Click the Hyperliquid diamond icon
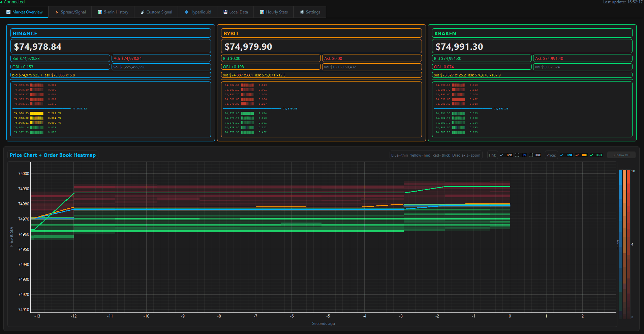Viewport: 644px width, 334px height. tap(186, 12)
